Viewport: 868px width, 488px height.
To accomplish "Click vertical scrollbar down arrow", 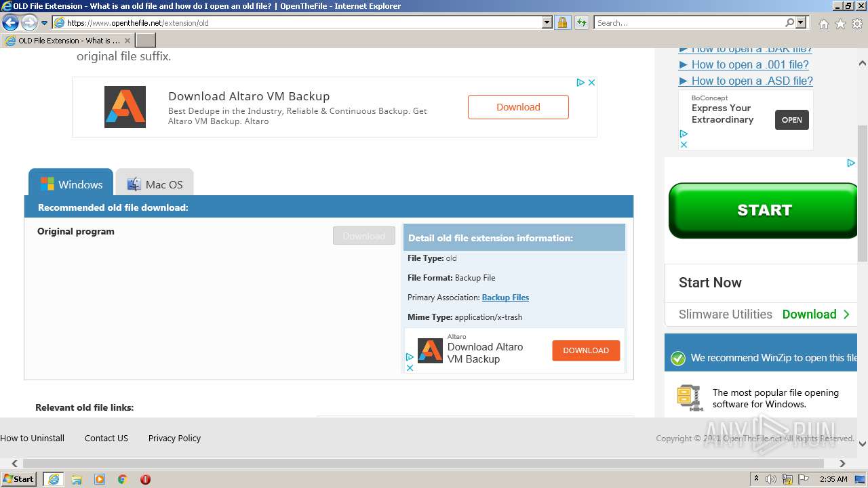I will (863, 444).
